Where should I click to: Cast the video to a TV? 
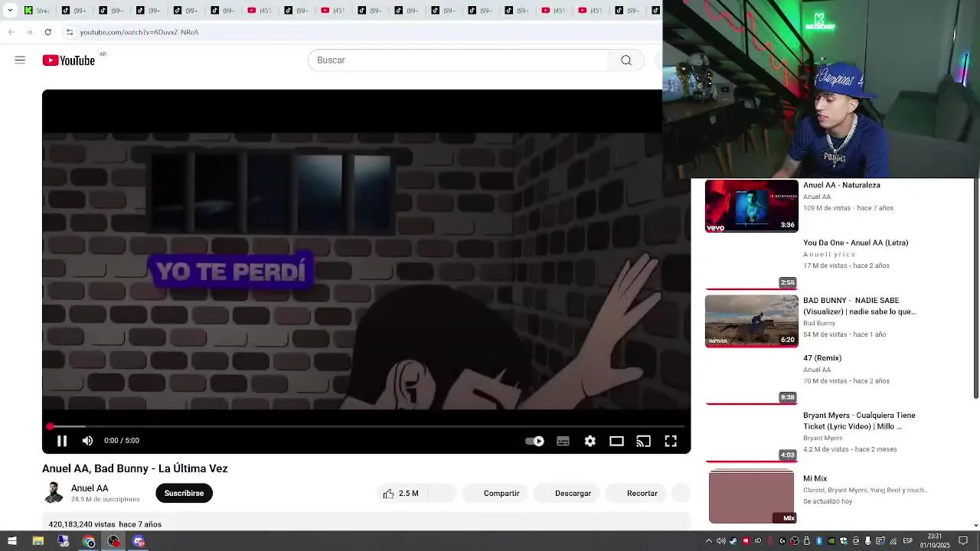643,441
